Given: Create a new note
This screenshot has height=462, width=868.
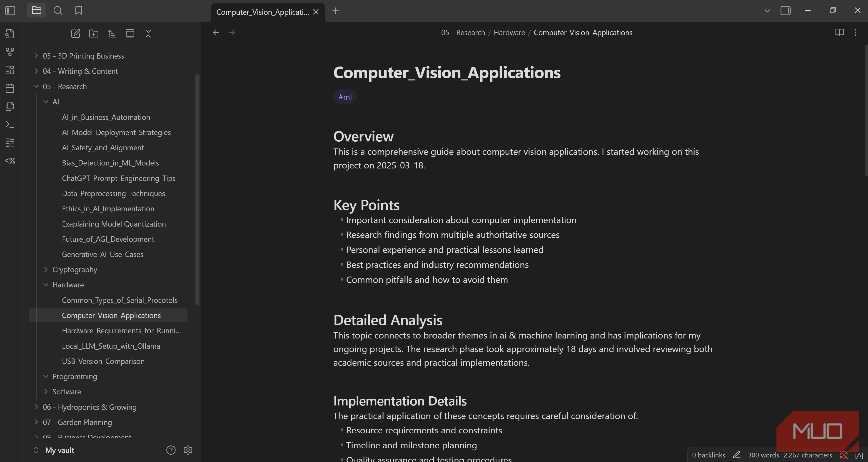Looking at the screenshot, I should (x=75, y=34).
